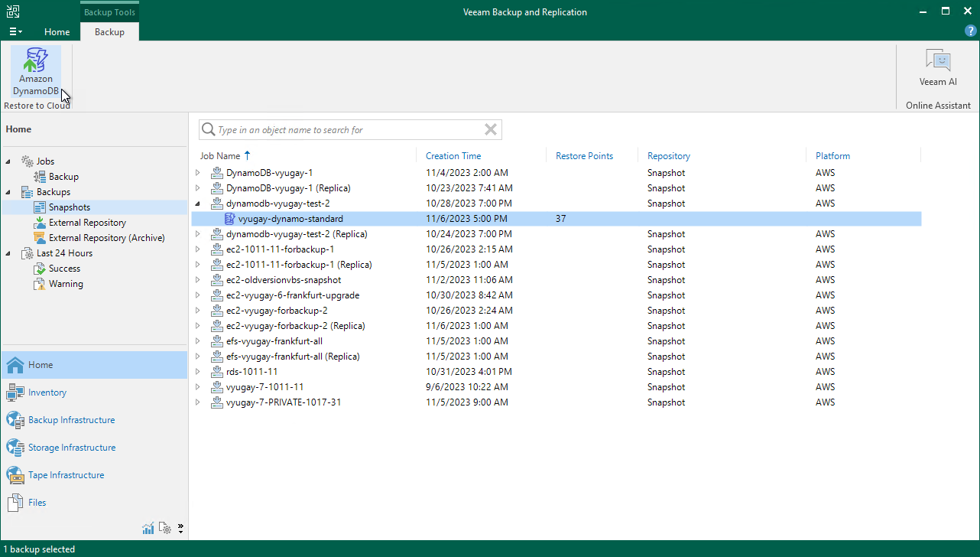Viewport: 980px width, 557px height.
Task: Click the Storage Infrastructure icon
Action: pyautogui.click(x=15, y=448)
